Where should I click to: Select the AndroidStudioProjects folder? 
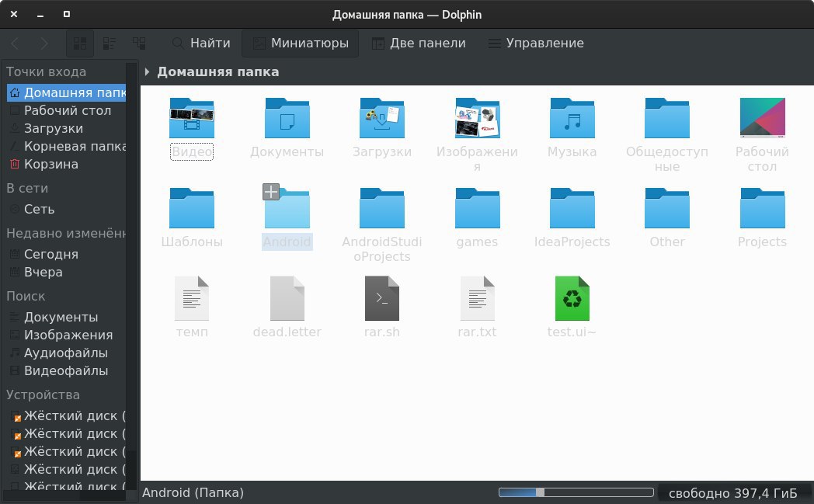[382, 208]
